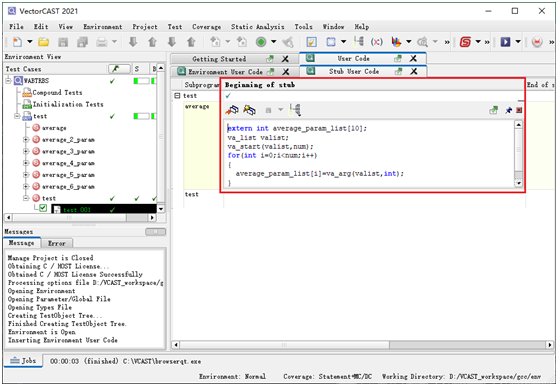Close the stub editor with red x

click(x=519, y=110)
